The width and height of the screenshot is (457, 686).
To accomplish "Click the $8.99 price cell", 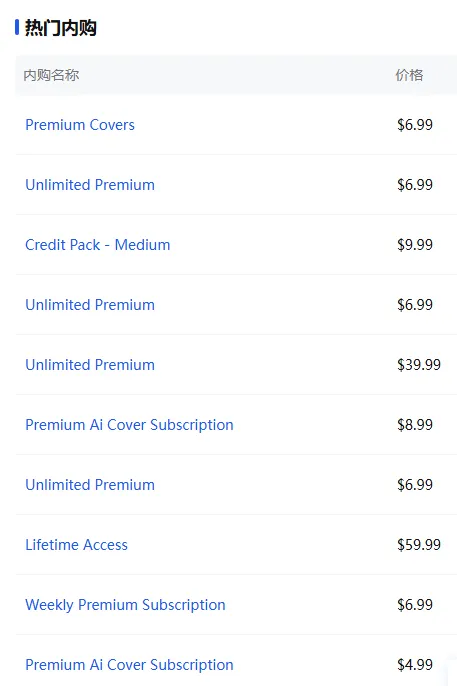I will [x=415, y=424].
